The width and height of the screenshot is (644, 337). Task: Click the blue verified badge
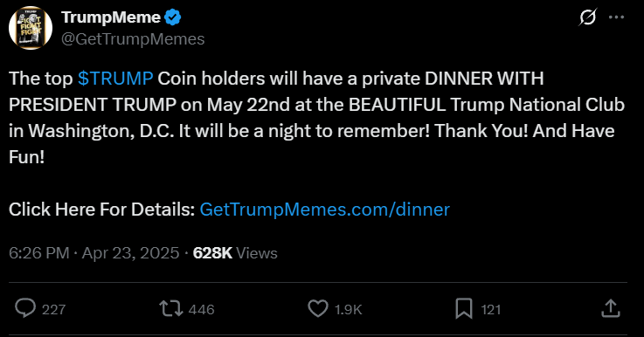point(173,17)
